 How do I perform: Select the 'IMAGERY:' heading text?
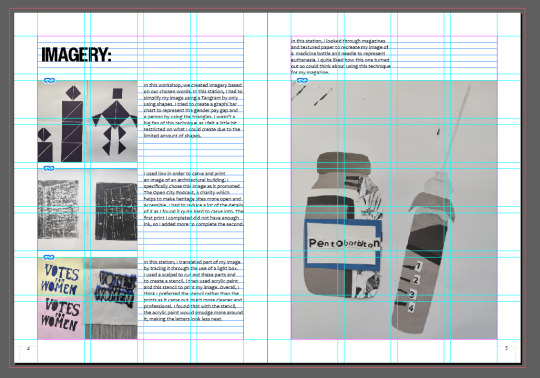(76, 54)
